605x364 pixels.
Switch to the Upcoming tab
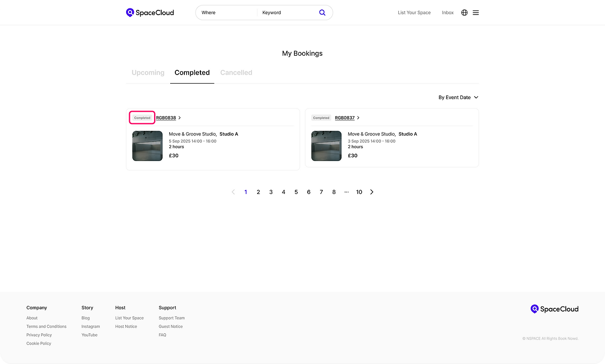coord(148,73)
